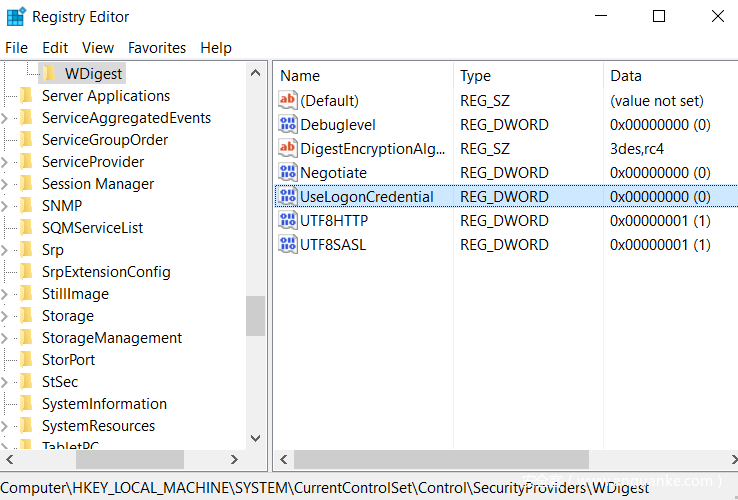
Task: Click the DWORD icon beside Debuglevel
Action: (288, 125)
